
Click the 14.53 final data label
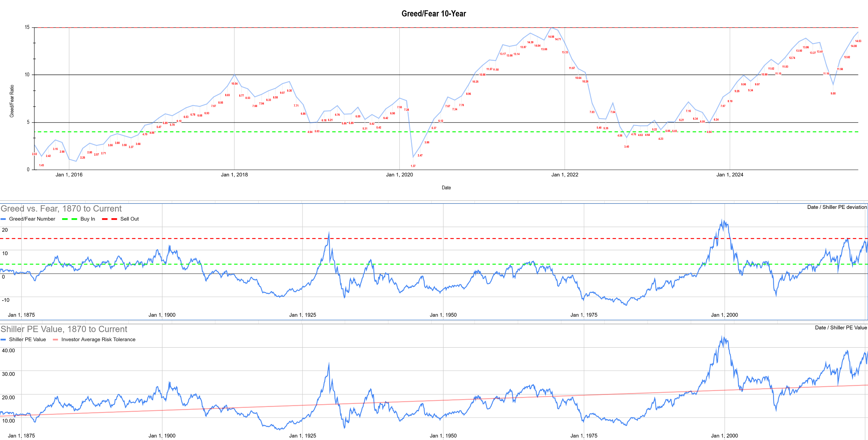click(x=858, y=41)
